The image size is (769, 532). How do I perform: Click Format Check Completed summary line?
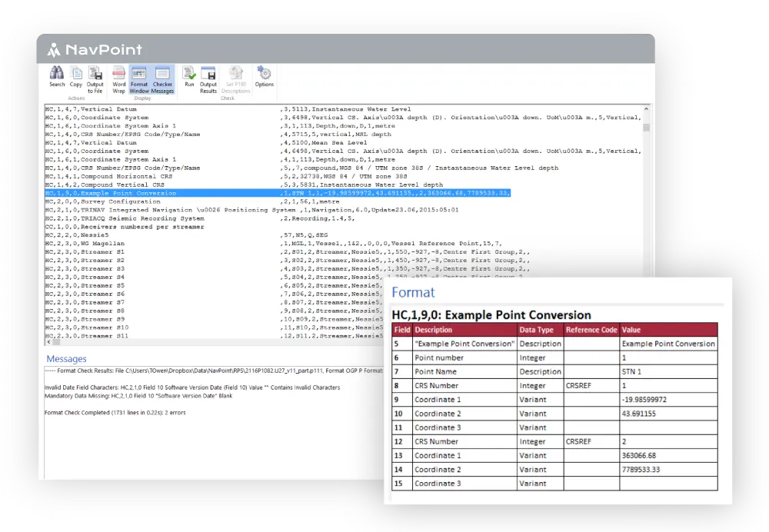click(x=115, y=412)
